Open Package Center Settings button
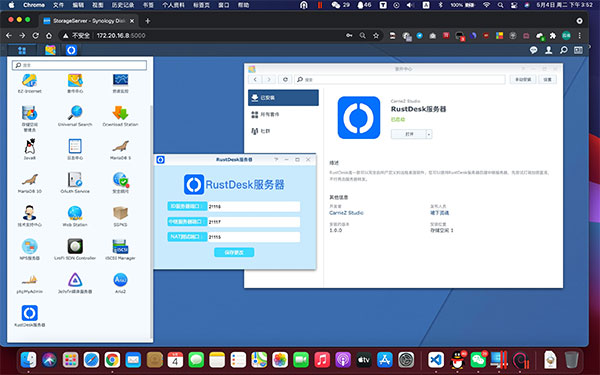 coord(548,79)
